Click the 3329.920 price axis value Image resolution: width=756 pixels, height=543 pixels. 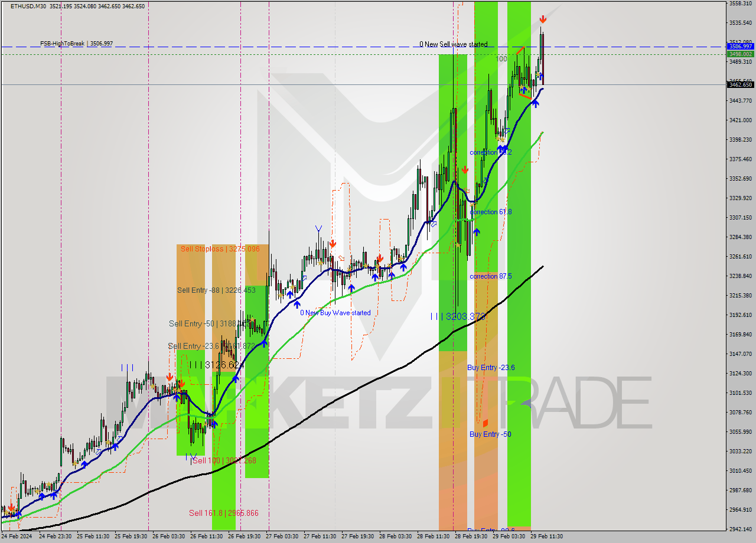740,198
